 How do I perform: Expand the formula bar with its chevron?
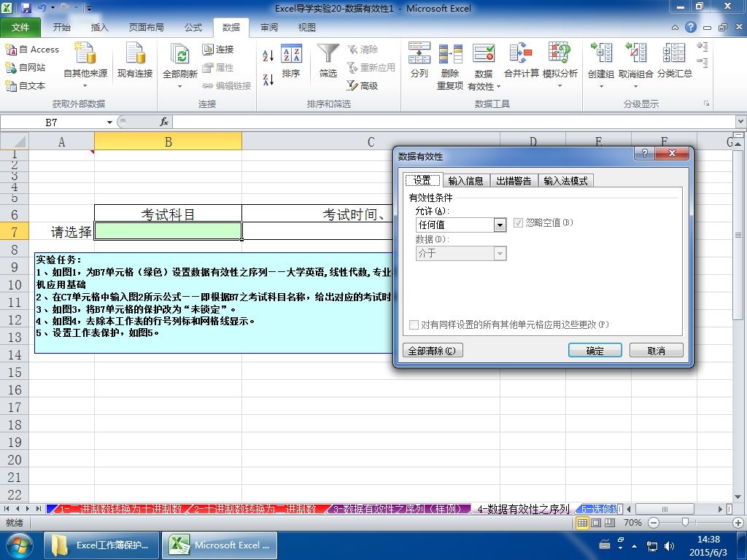pos(741,122)
